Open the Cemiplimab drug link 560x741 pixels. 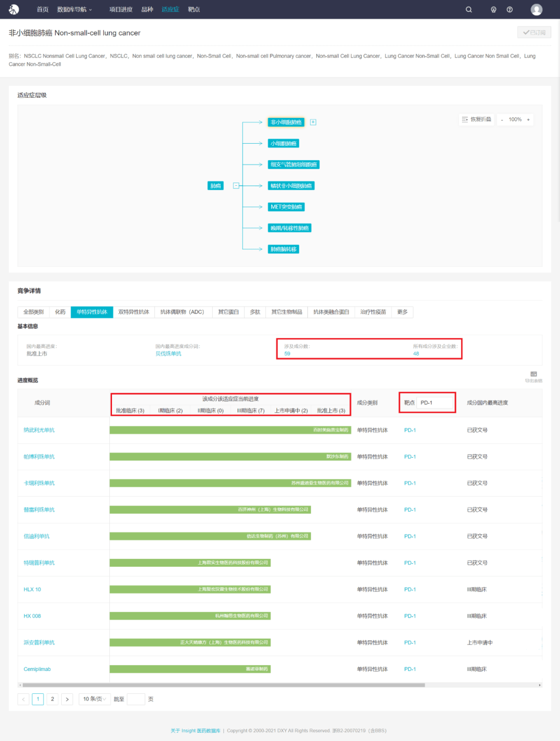point(37,669)
